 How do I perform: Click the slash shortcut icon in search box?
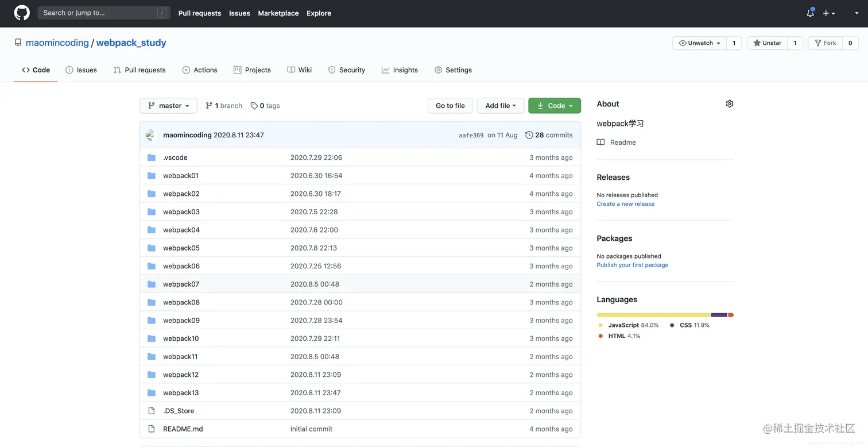(x=162, y=13)
